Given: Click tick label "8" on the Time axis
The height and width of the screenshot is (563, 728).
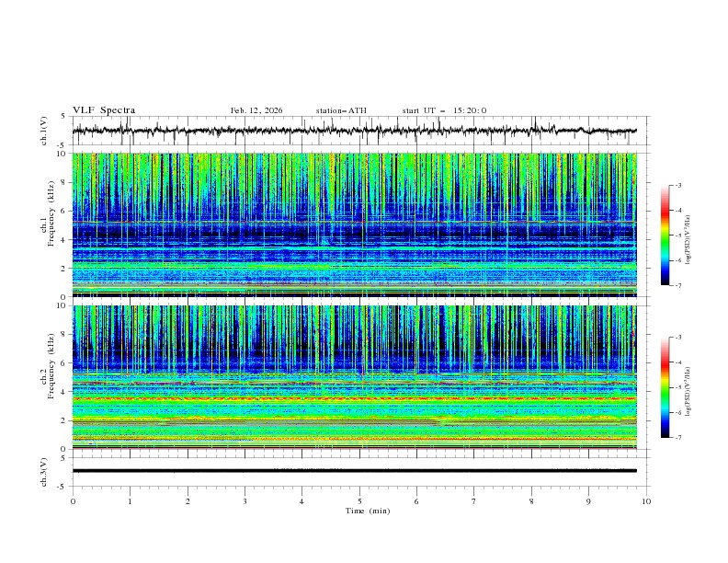Looking at the screenshot, I should click(x=531, y=501).
